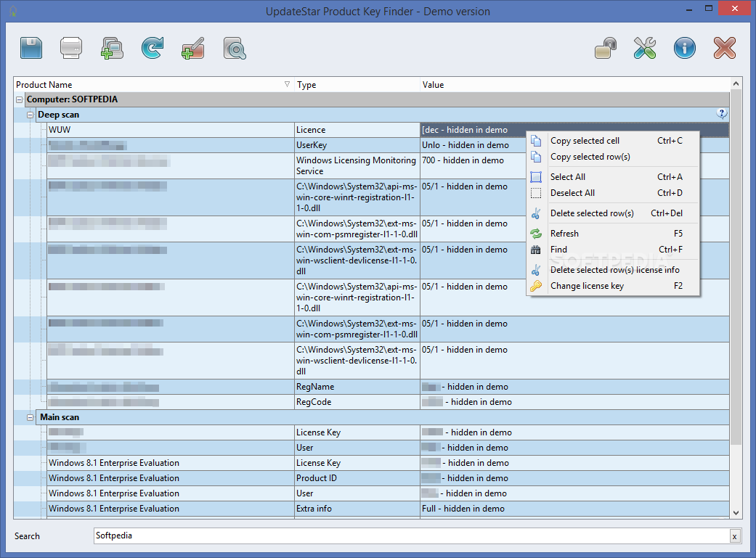Click the Licence type cell
This screenshot has height=558, width=756.
pyautogui.click(x=357, y=130)
